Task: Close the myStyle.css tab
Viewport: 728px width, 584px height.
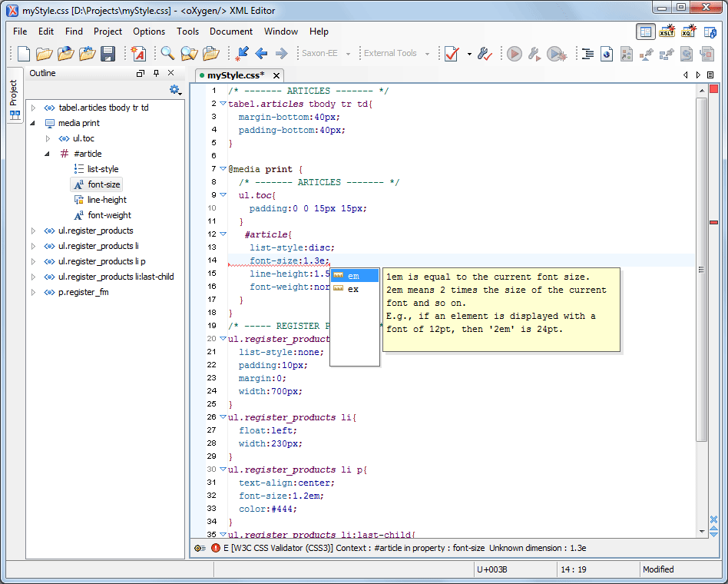Action: [x=276, y=75]
